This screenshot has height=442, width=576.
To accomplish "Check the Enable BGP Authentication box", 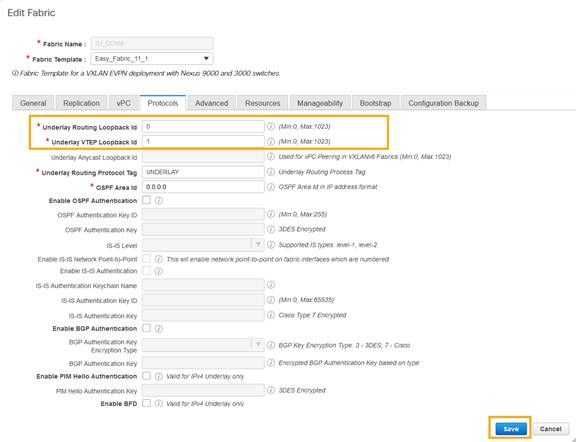I will (x=147, y=328).
